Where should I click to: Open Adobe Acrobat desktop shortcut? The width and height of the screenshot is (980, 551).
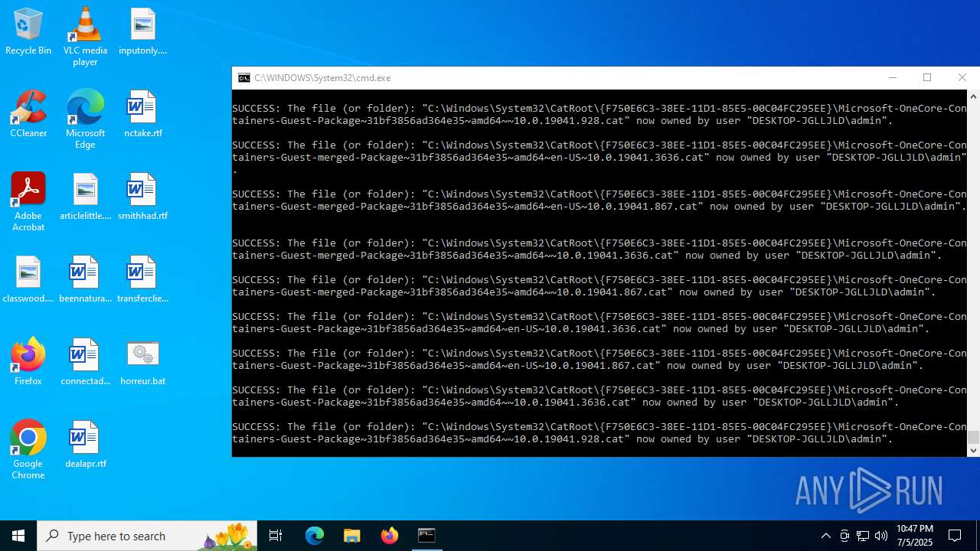pyautogui.click(x=28, y=202)
